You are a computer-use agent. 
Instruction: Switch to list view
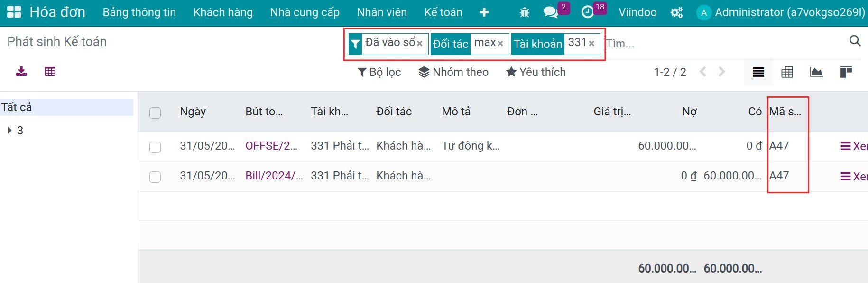coord(758,72)
